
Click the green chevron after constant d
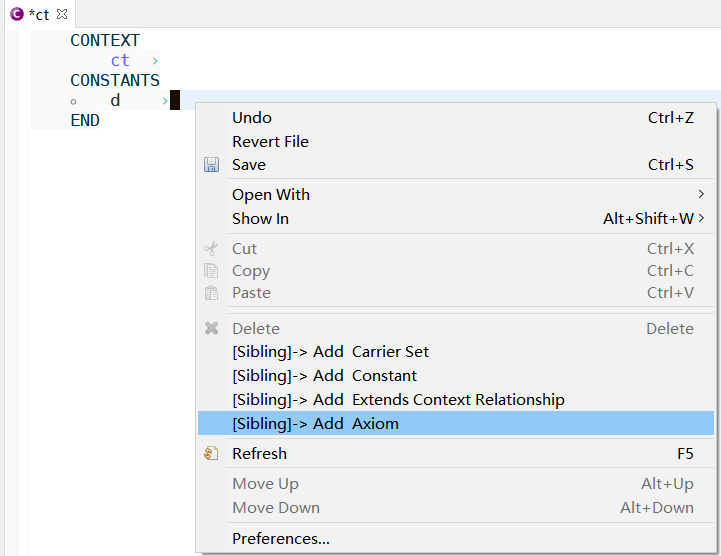pos(165,101)
